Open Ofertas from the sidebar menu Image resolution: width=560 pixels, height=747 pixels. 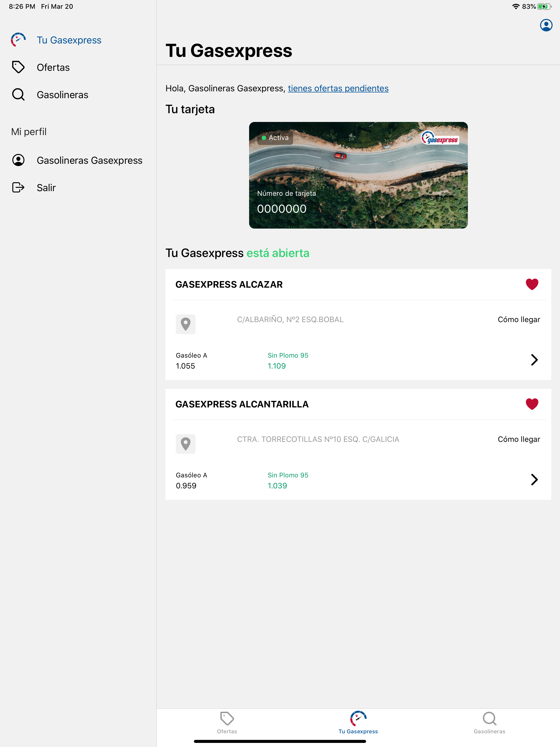53,68
